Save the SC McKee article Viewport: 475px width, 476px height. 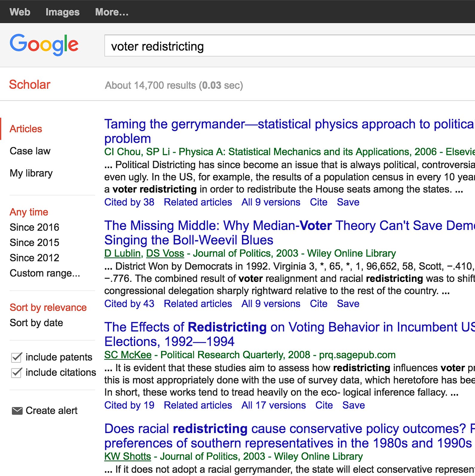[x=353, y=405]
